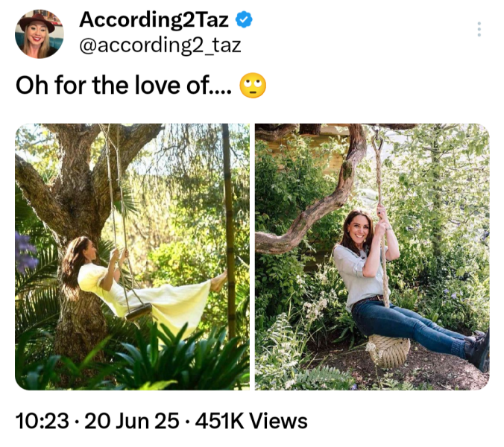
Task: Click the hat in the profile avatar
Action: (x=40, y=20)
